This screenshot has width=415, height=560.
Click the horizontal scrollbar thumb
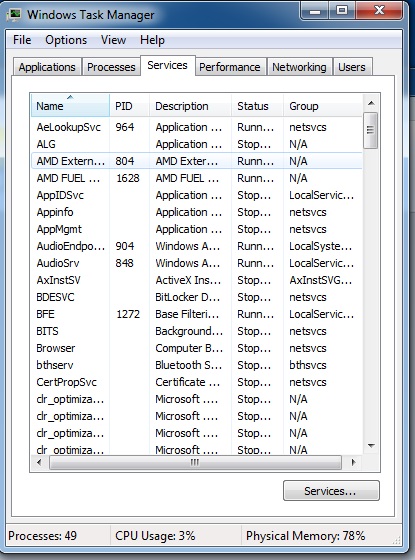195,462
